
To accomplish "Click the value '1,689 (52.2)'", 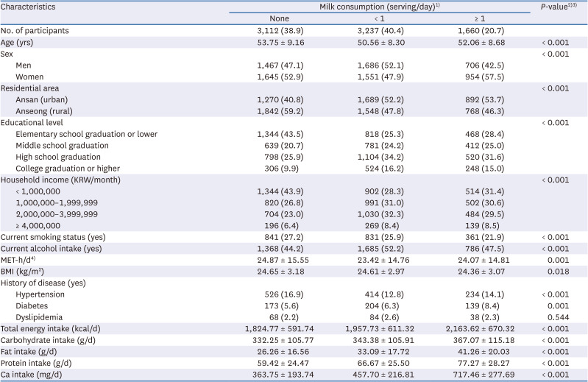I will click(380, 99).
